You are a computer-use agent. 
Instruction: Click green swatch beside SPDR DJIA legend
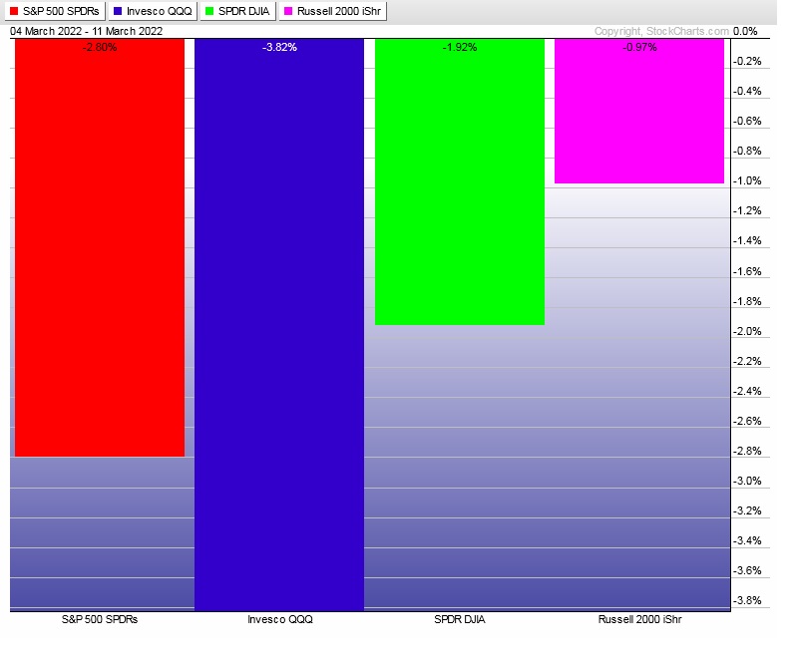coord(209,11)
